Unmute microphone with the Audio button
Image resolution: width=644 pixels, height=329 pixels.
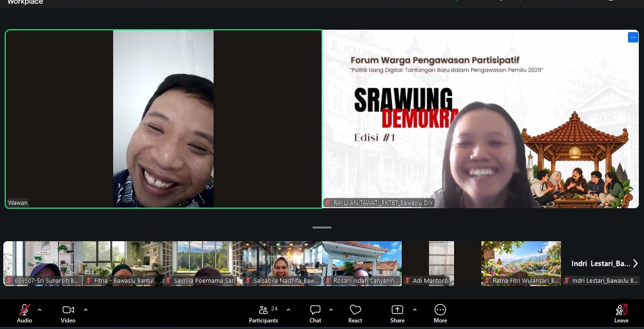pyautogui.click(x=25, y=313)
